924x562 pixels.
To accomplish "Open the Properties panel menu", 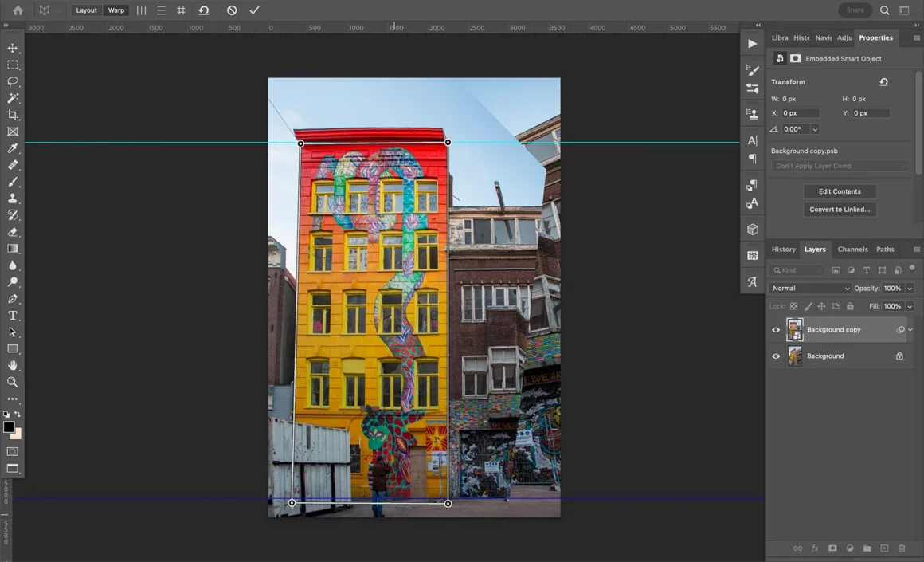I will click(916, 37).
